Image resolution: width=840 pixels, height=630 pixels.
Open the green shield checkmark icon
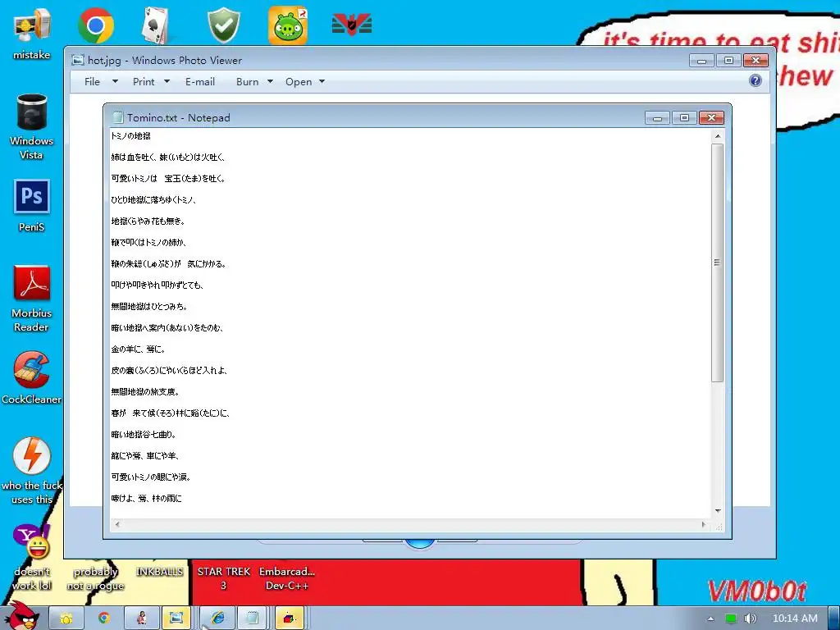[x=223, y=25]
